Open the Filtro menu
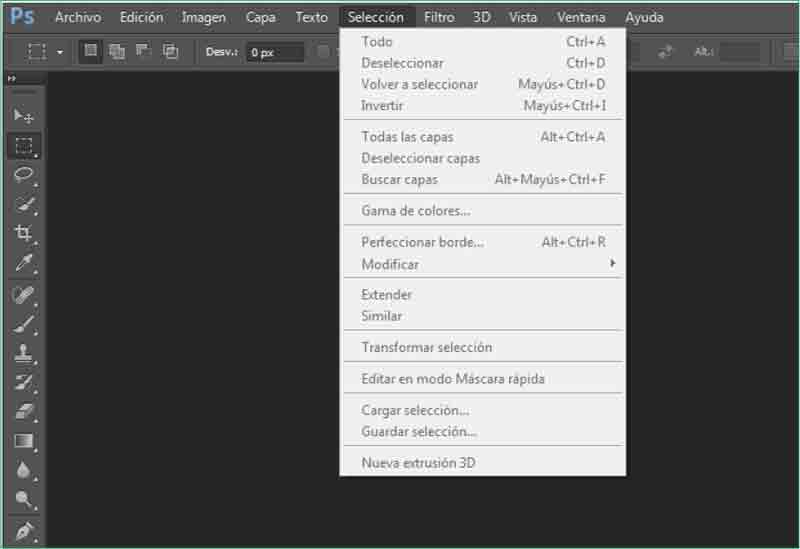800x549 pixels. 438,17
